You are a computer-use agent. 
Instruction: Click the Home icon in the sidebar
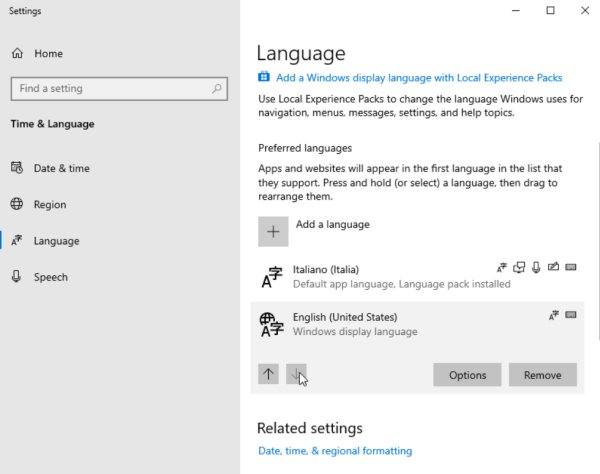coord(17,53)
